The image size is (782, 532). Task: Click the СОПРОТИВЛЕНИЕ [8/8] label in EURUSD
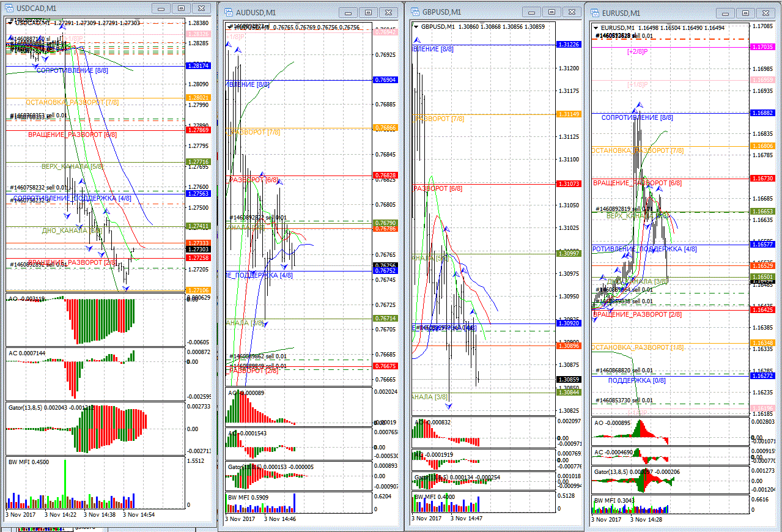click(637, 117)
